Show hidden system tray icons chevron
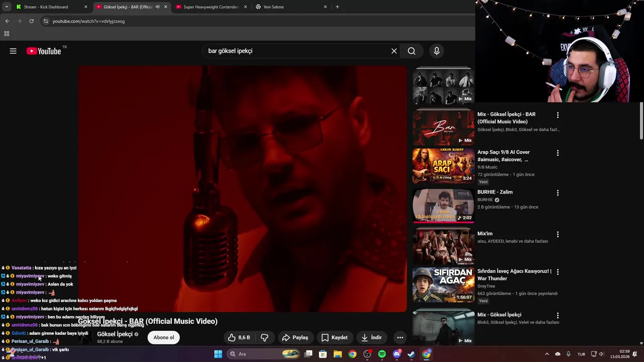Viewport: 644px width, 362px height. point(547,354)
